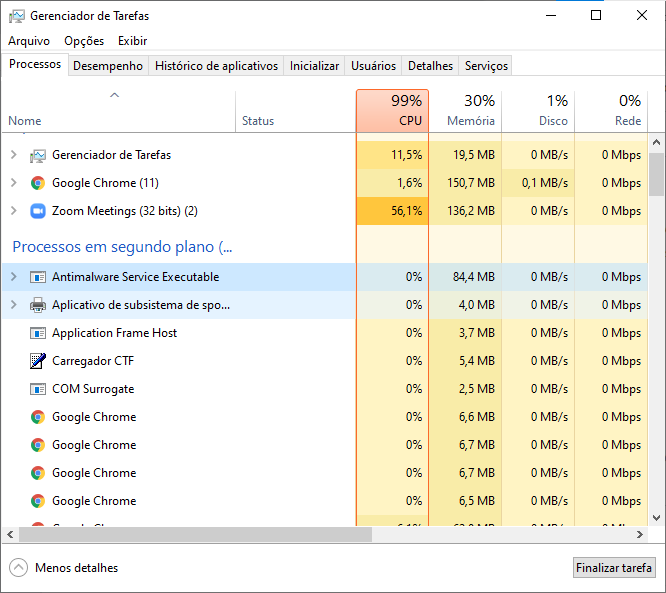Click the Menos detalhes label
666x593 pixels.
76,568
